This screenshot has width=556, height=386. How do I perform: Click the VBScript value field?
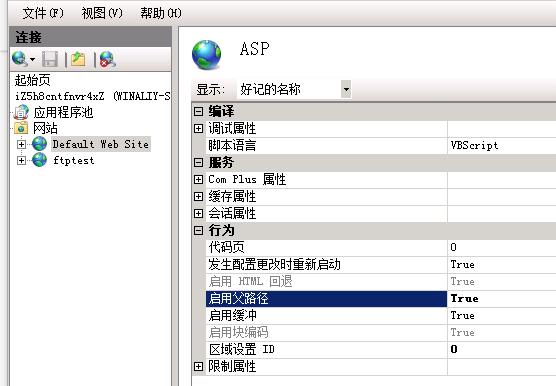click(x=501, y=145)
